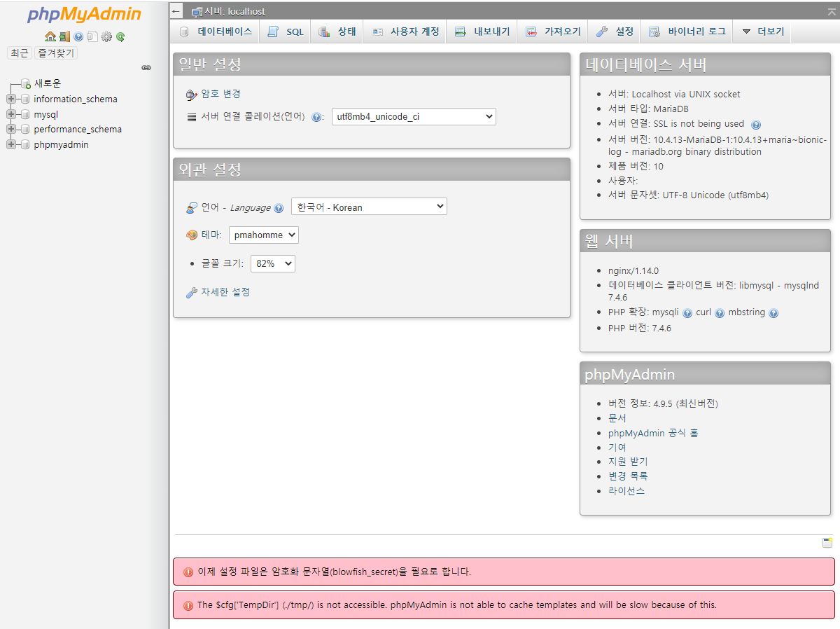The width and height of the screenshot is (840, 629).
Task: Click the help icon next to collation label
Action: [316, 117]
